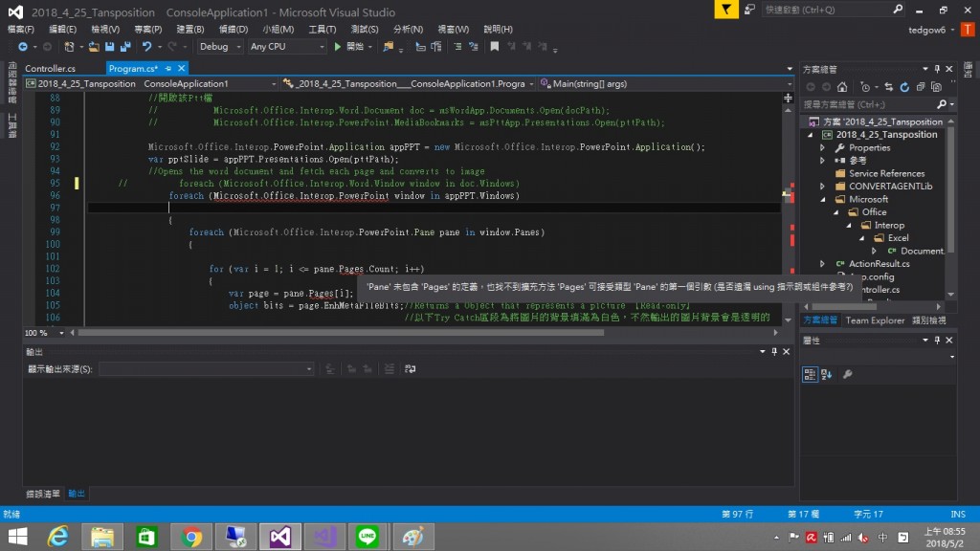This screenshot has height=551, width=980.
Task: Collapse the Office folder node
Action: [835, 212]
